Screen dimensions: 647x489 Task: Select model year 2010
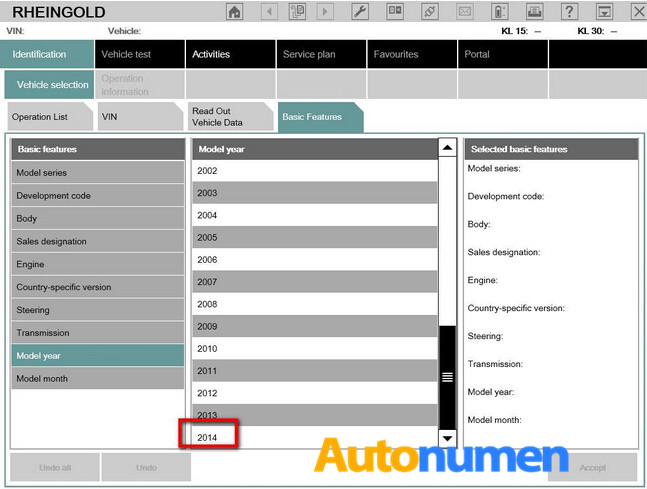[315, 349]
